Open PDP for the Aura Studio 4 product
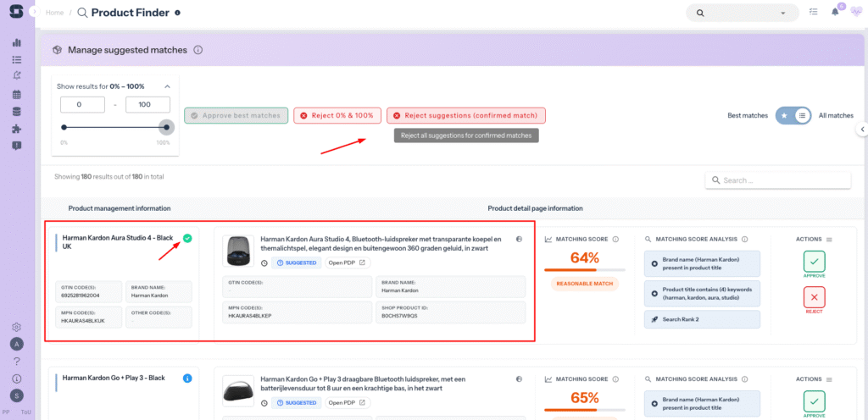Viewport: 868px width, 420px height. [348, 262]
